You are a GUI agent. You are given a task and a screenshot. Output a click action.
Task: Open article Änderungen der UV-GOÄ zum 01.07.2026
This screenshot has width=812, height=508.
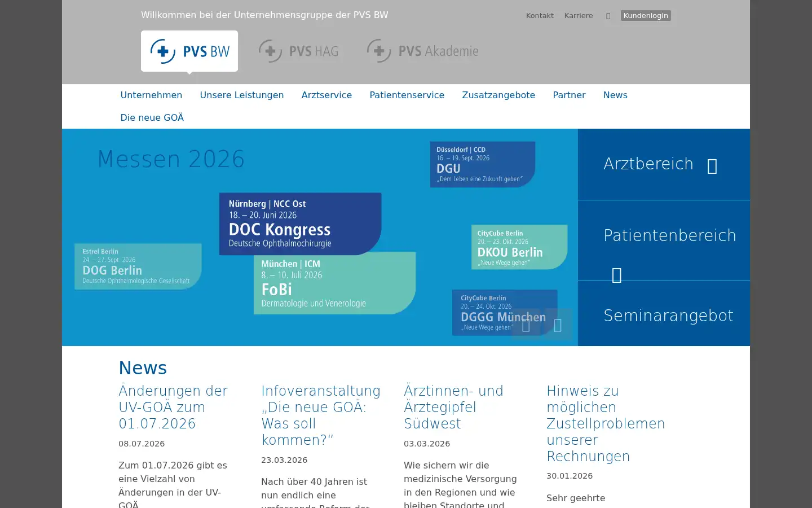click(x=173, y=407)
